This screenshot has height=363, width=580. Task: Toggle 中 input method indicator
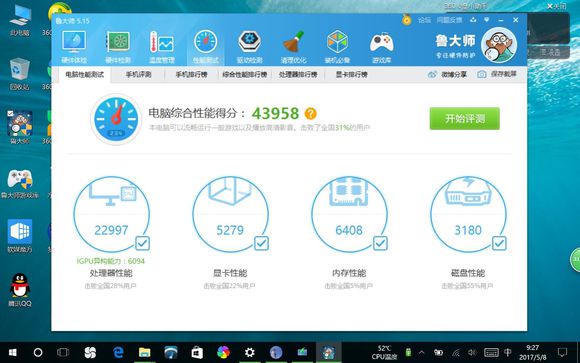click(x=508, y=352)
